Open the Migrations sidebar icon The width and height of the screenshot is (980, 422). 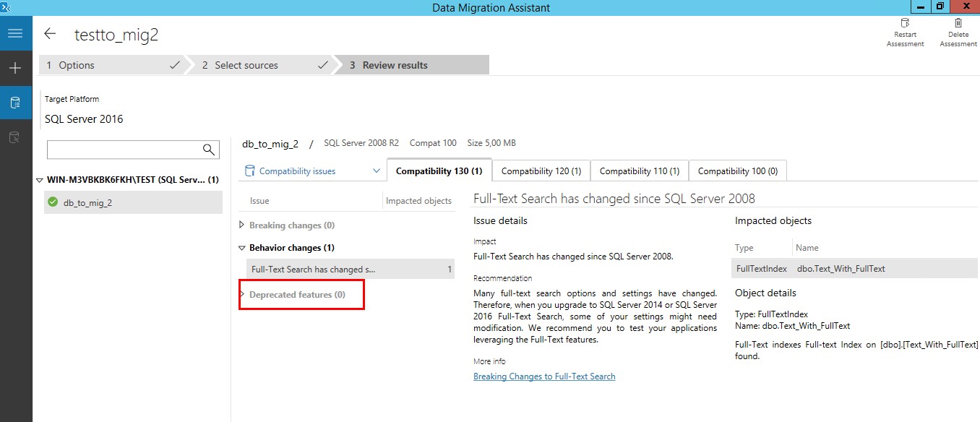click(x=15, y=137)
